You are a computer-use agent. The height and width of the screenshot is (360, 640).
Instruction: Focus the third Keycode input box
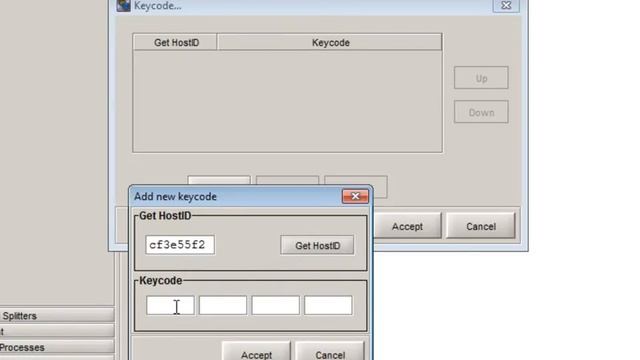tap(276, 305)
